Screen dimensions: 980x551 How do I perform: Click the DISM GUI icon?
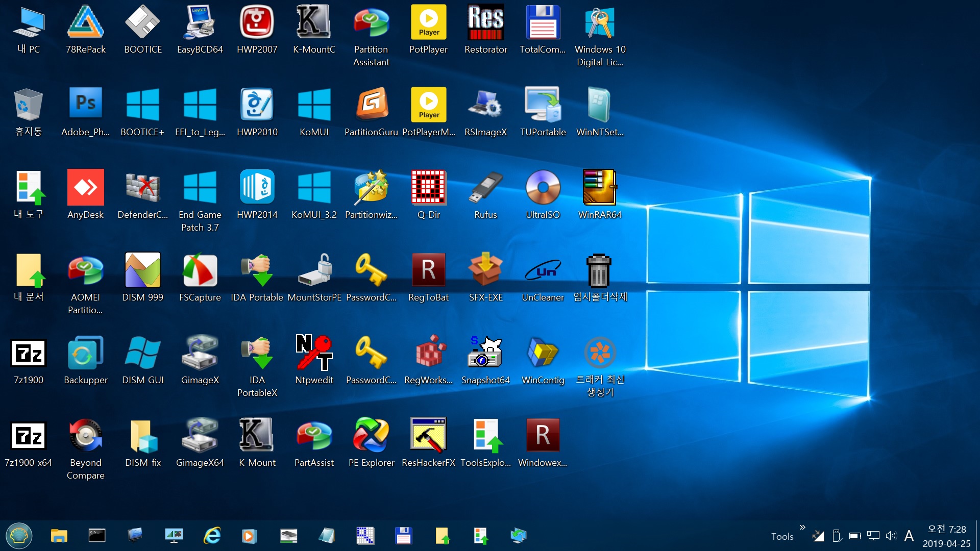(142, 353)
